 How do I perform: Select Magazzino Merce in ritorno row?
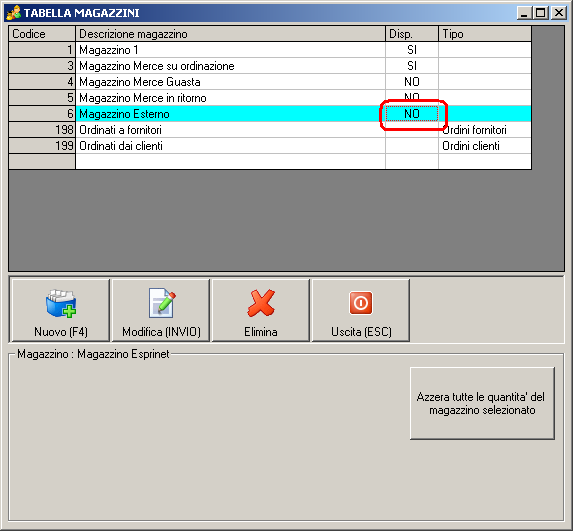click(x=270, y=98)
